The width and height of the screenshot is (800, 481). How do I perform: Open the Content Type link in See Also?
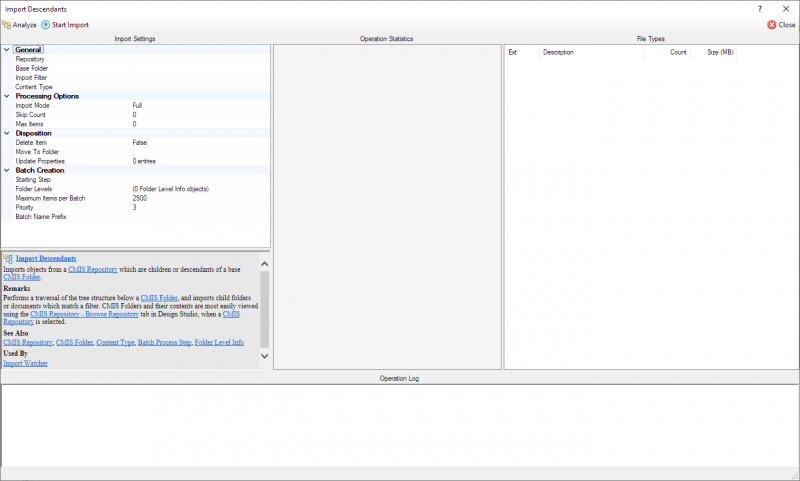click(x=115, y=342)
